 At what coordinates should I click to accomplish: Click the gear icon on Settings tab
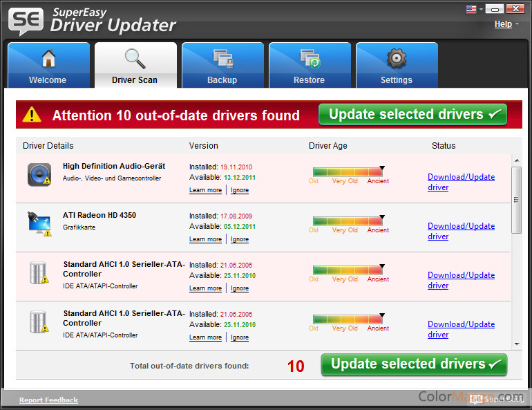point(397,58)
